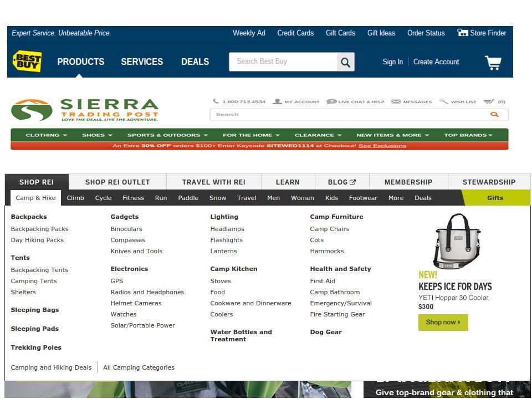Open the REI Stewardship tab
Image resolution: width=532 pixels, height=399 pixels.
point(489,182)
